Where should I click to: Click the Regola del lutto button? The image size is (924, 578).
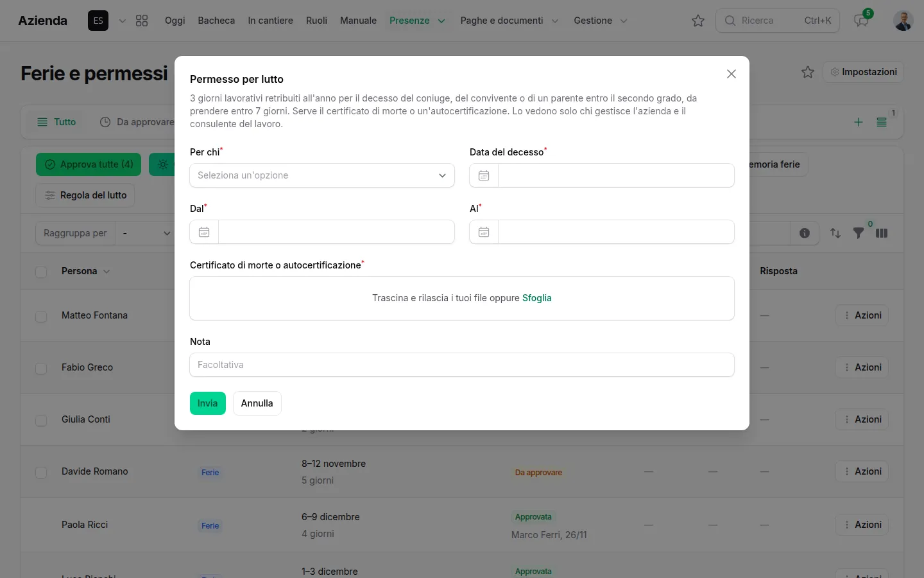click(x=85, y=195)
